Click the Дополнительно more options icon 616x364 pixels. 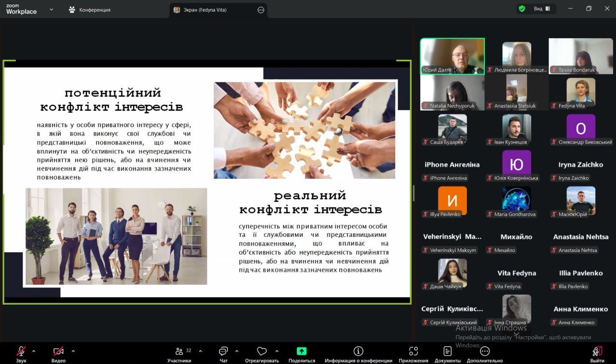484,351
